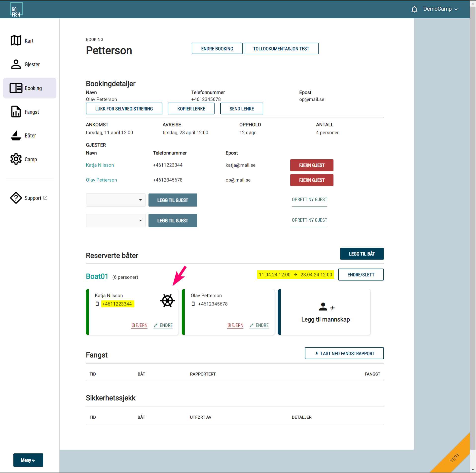Image resolution: width=476 pixels, height=473 pixels.
Task: Click the first LEGG TIL GJEST button
Action: click(173, 200)
